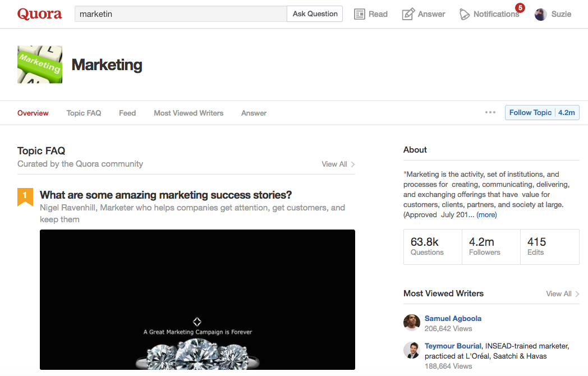Click the 4.2m Followers stat

491,246
